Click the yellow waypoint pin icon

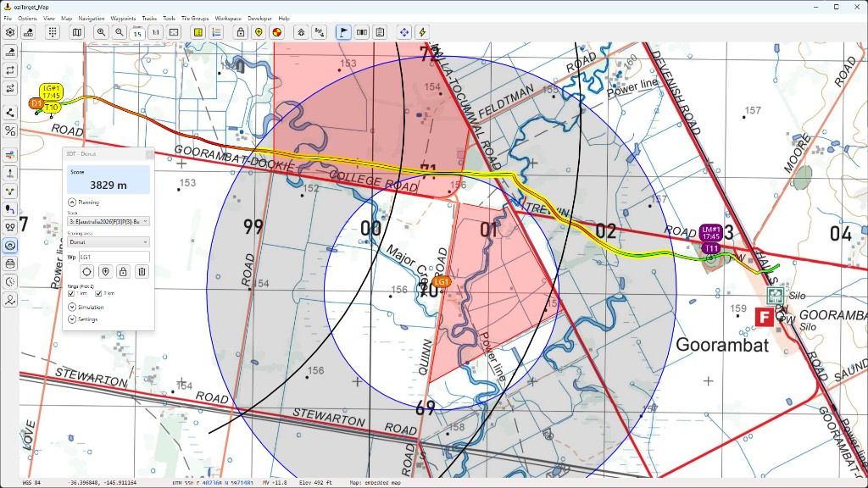259,32
